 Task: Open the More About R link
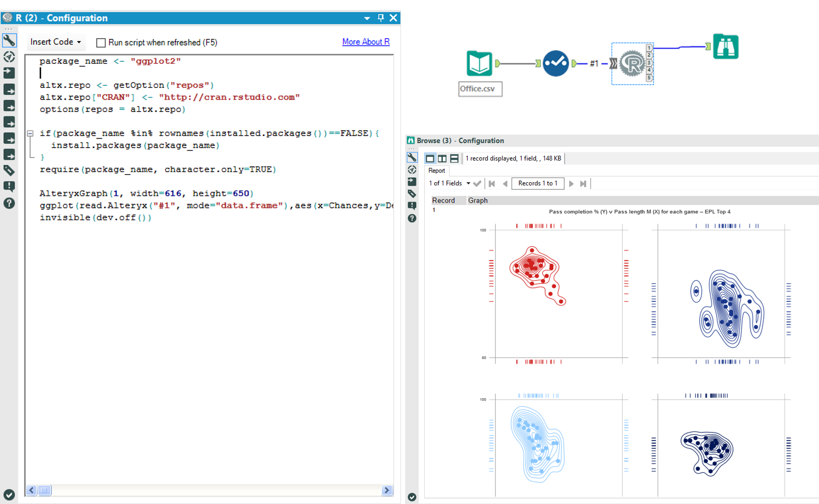(366, 42)
